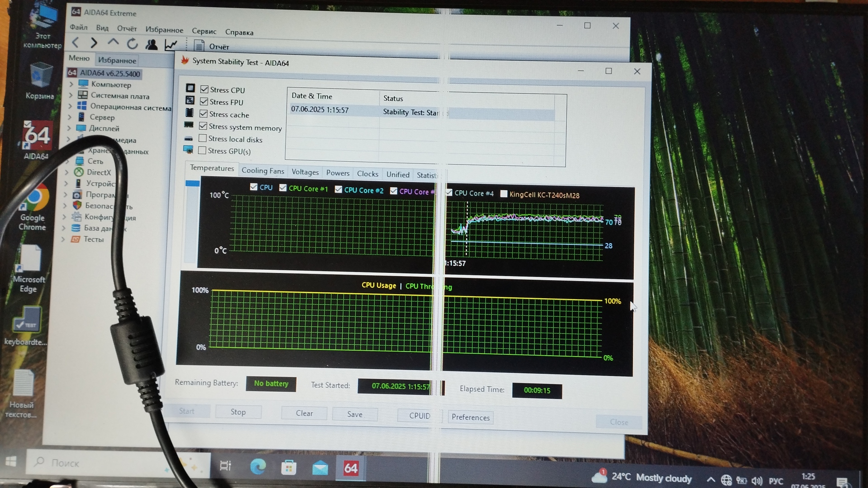Click the refresh icon in AIDA64 toolbar
868x488 pixels.
(132, 44)
